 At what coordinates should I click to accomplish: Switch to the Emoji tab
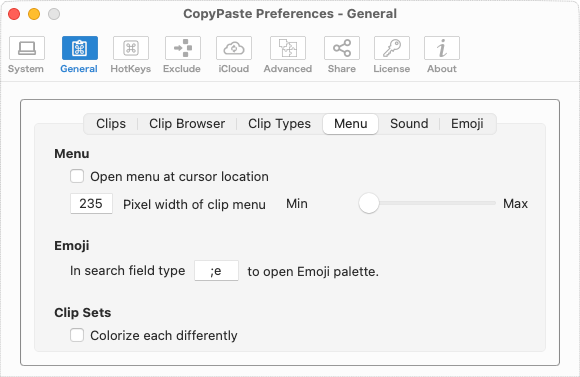467,124
